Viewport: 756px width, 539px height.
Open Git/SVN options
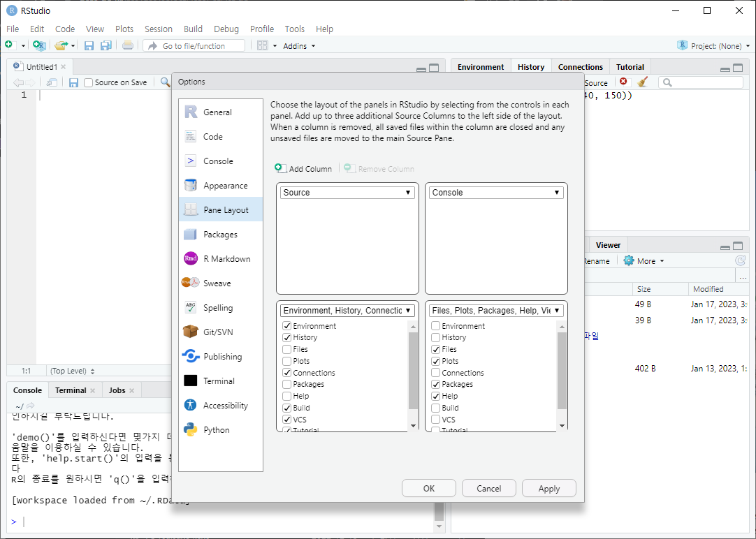[x=220, y=332]
